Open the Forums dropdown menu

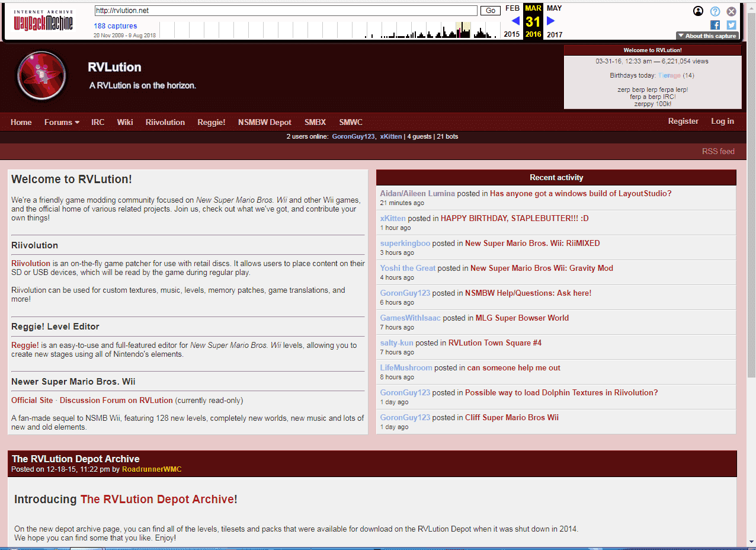pyautogui.click(x=62, y=122)
